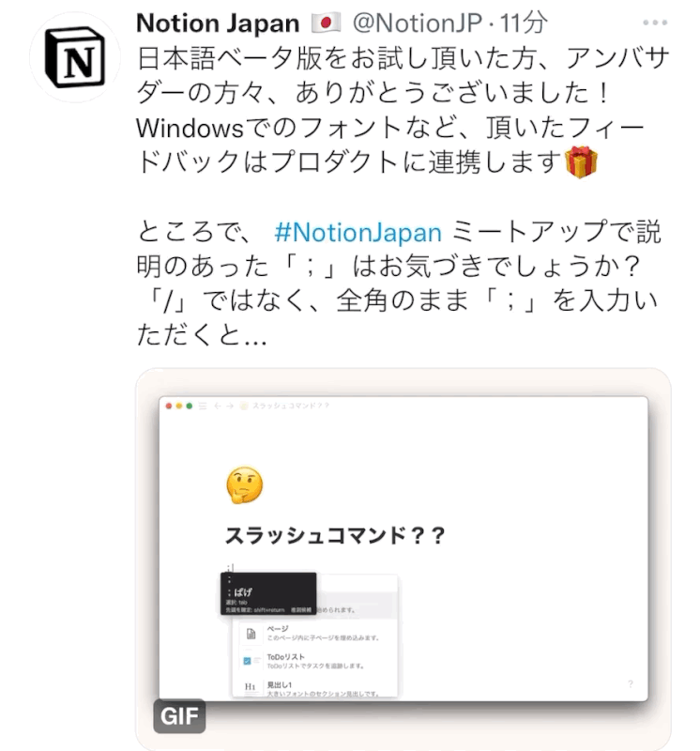Image resolution: width=700 pixels, height=751 pixels.
Task: Select the ページ block menu entry
Action: (x=314, y=633)
